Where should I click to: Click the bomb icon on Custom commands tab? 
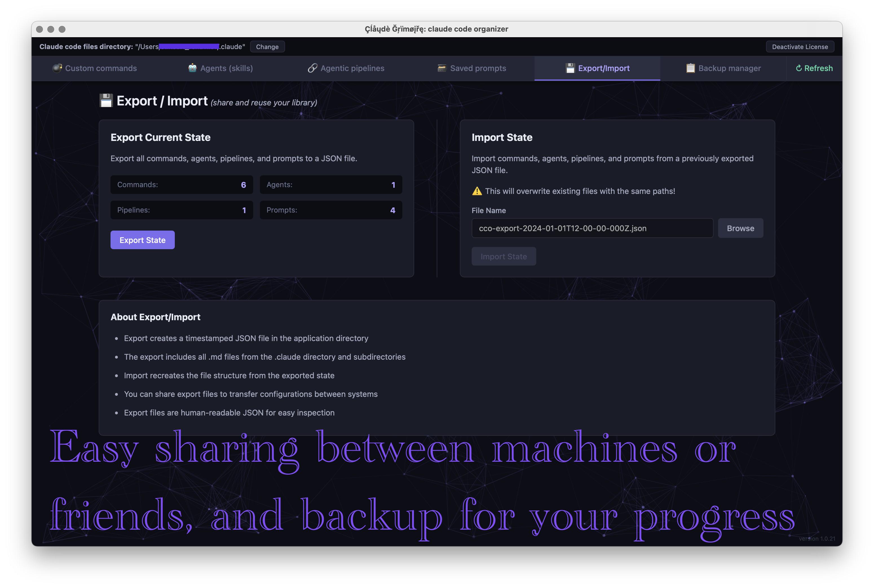[x=57, y=68]
